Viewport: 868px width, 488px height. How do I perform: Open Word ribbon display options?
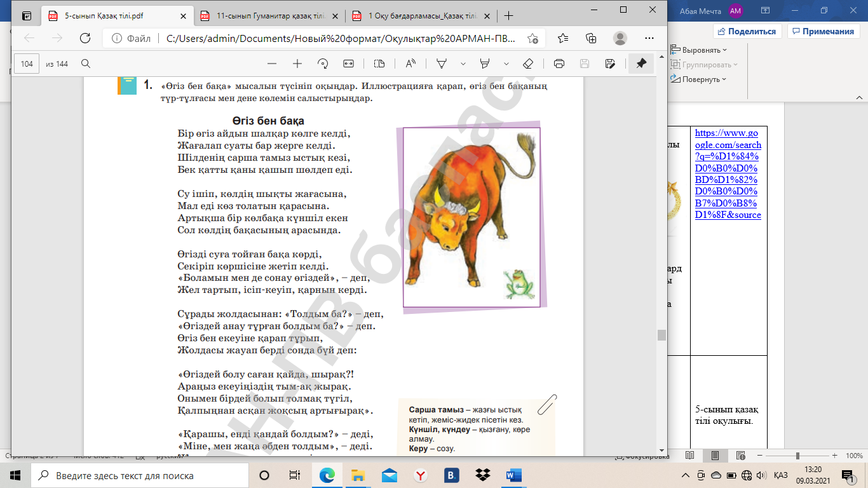pyautogui.click(x=766, y=10)
